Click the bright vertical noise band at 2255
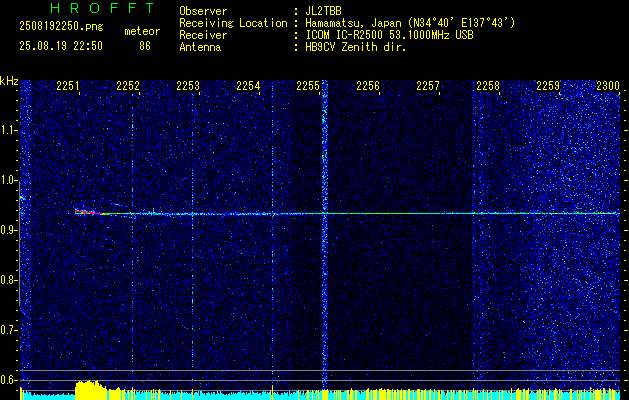Image resolution: width=629 pixels, height=400 pixels. (x=325, y=236)
